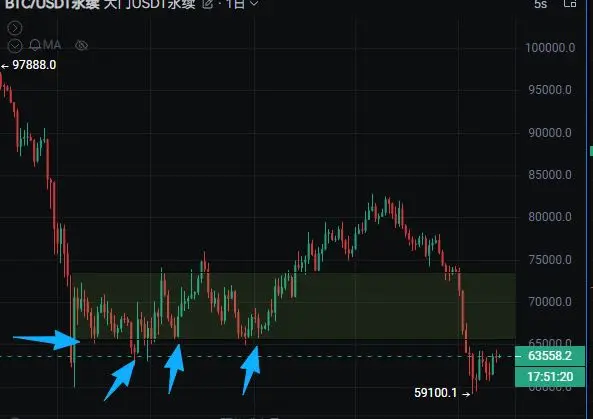Viewport: 593px width, 419px height.
Task: Click the 90000.0 price axis label
Action: (550, 133)
